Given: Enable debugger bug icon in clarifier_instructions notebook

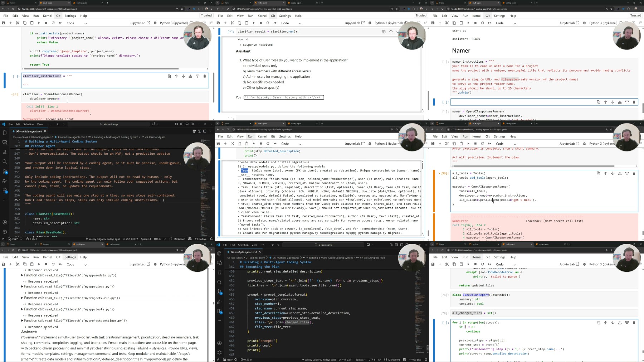Looking at the screenshot, I should pyautogui.click(x=155, y=23).
